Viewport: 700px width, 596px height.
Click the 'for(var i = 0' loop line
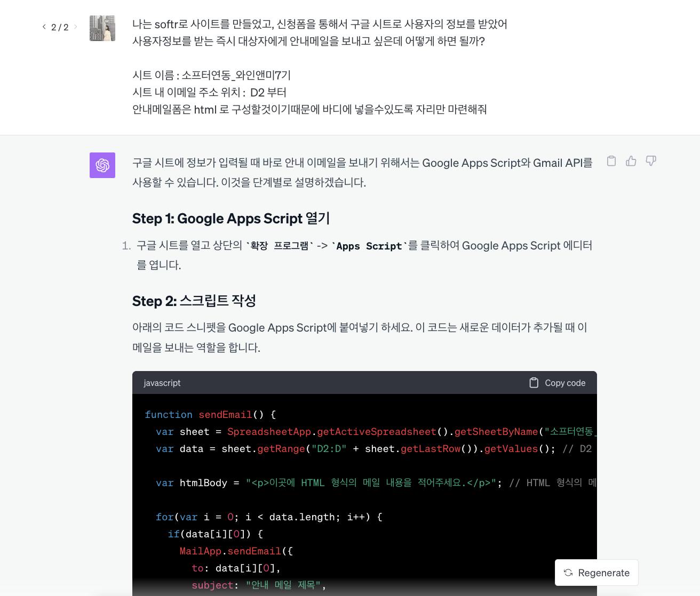[x=269, y=517]
